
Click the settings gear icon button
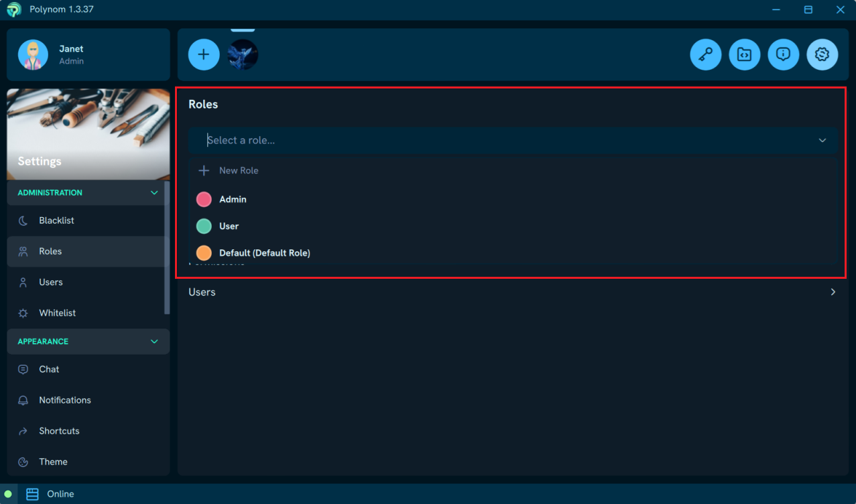coord(822,54)
